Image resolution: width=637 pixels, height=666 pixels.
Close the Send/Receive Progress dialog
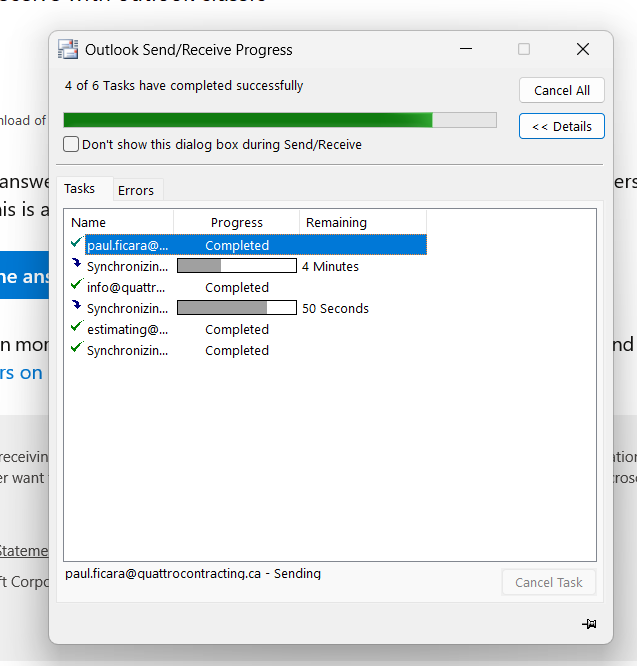[x=583, y=49]
